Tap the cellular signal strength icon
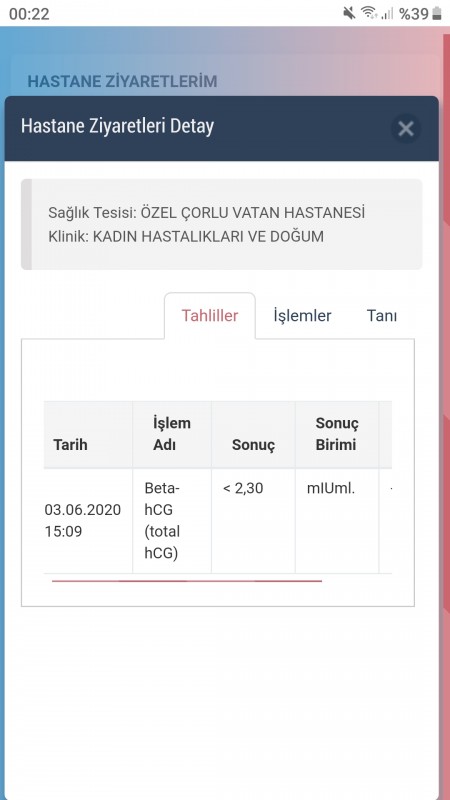Image resolution: width=450 pixels, height=800 pixels. 387,14
